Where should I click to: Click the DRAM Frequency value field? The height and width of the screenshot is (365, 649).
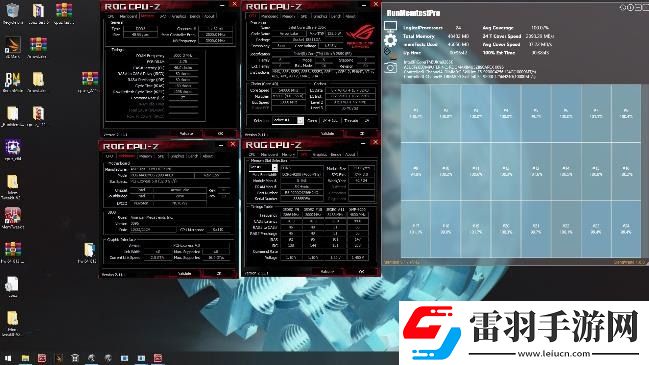[183, 55]
